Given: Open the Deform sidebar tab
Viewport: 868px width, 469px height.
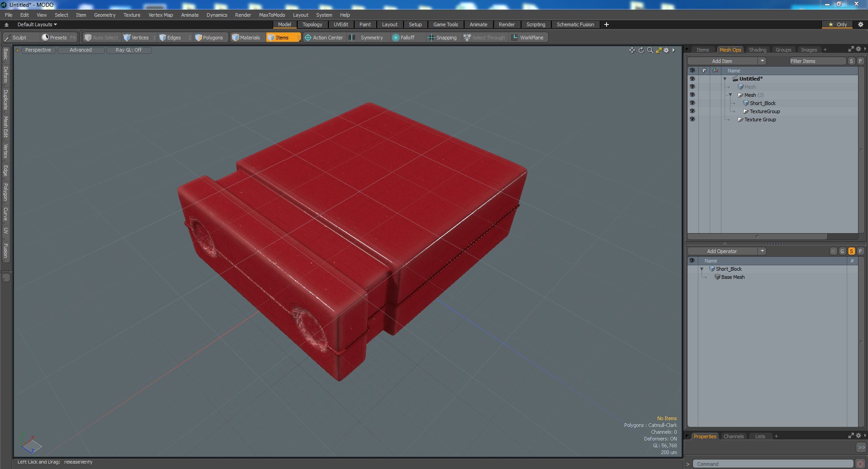Looking at the screenshot, I should [x=5, y=75].
